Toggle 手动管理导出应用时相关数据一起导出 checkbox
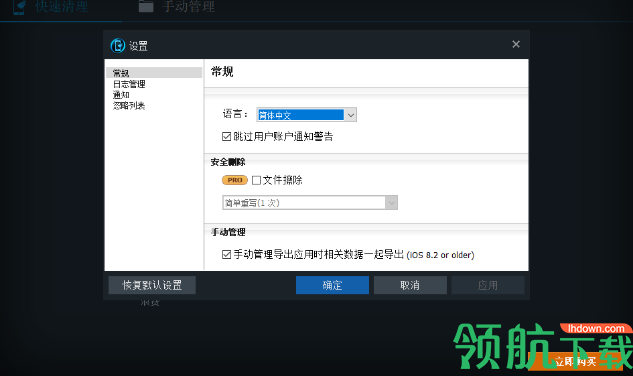 (226, 254)
